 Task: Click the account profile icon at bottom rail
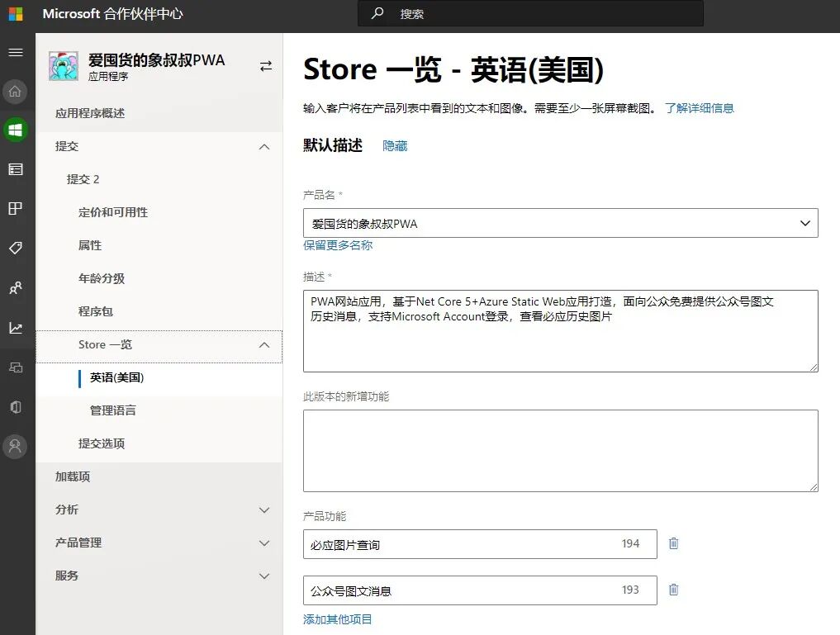tap(15, 446)
